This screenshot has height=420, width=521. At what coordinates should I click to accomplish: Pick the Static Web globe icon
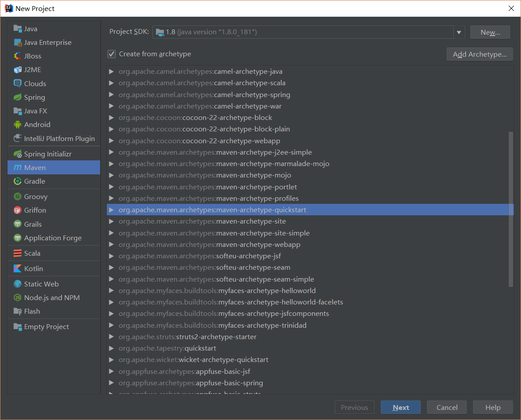[18, 284]
